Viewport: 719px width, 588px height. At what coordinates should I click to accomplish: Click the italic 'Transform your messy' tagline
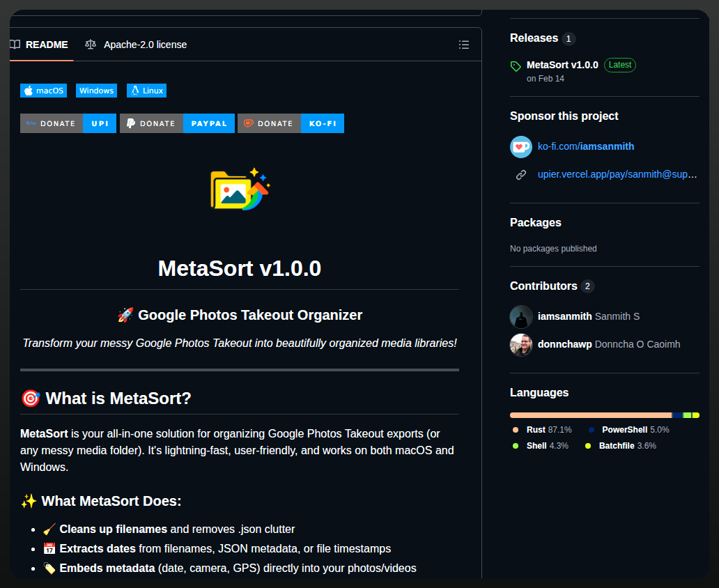point(240,343)
